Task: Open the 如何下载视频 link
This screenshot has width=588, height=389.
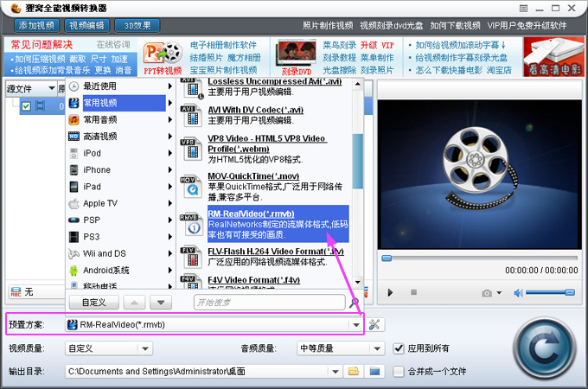Action: [x=455, y=25]
